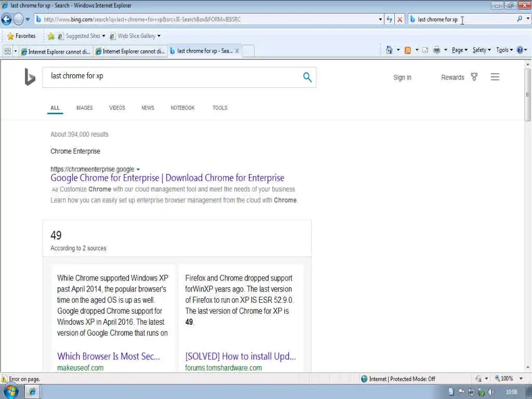Click the Refresh button beside address bar
The height and width of the screenshot is (399, 532).
[x=389, y=19]
